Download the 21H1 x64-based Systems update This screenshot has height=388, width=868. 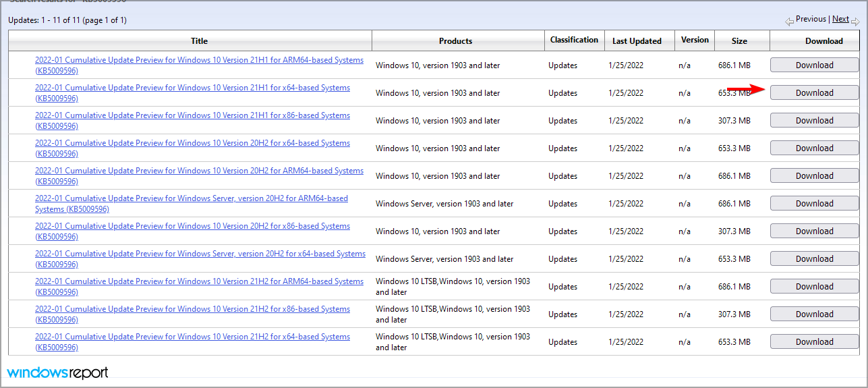click(814, 93)
